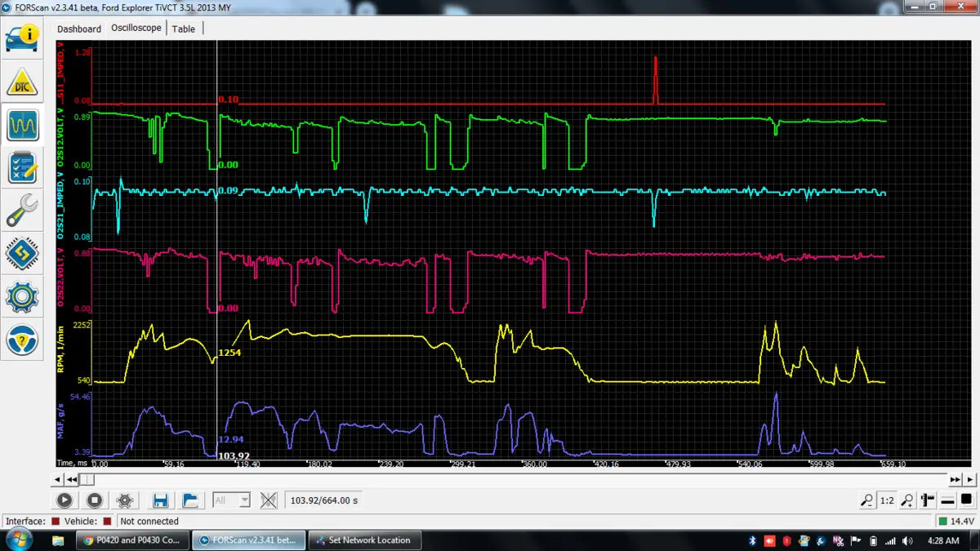Click the 1:2 zoom ratio button
The width and height of the screenshot is (980, 551).
pos(887,500)
